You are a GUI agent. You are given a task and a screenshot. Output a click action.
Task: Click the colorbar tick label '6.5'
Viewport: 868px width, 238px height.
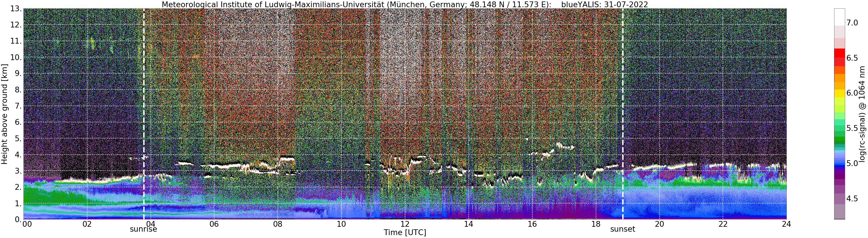click(852, 58)
